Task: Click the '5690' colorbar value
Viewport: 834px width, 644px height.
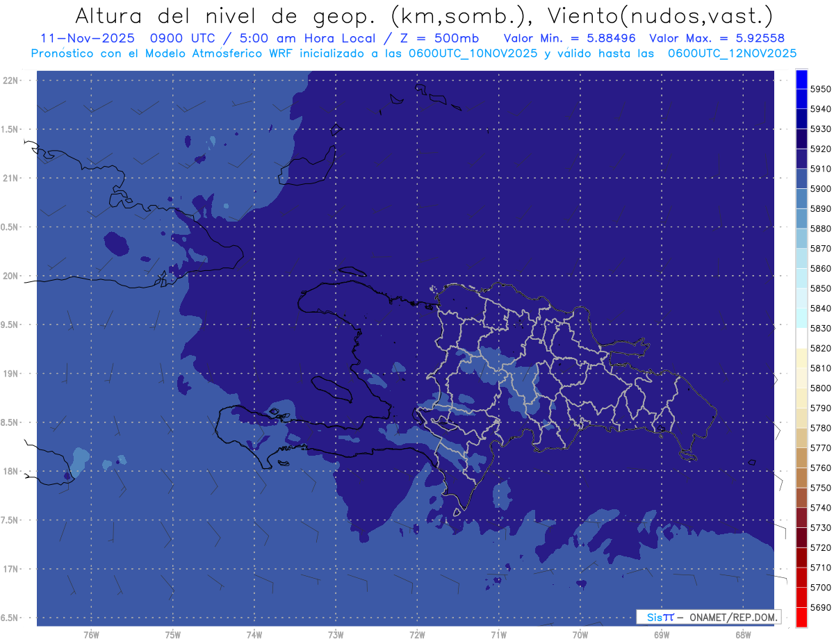Action: click(821, 607)
